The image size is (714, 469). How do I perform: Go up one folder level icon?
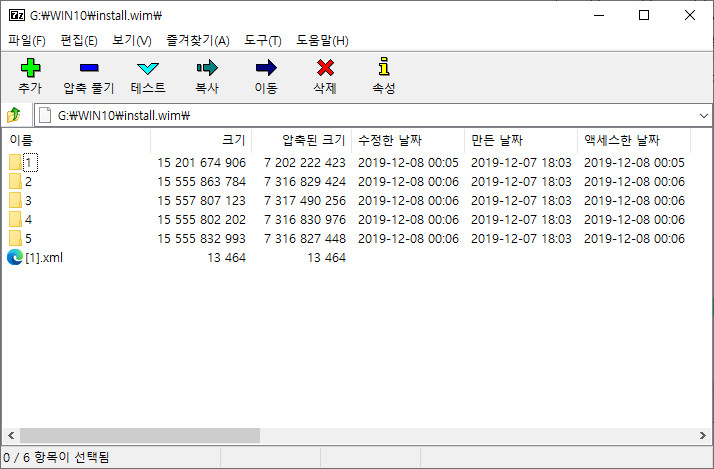[14, 115]
